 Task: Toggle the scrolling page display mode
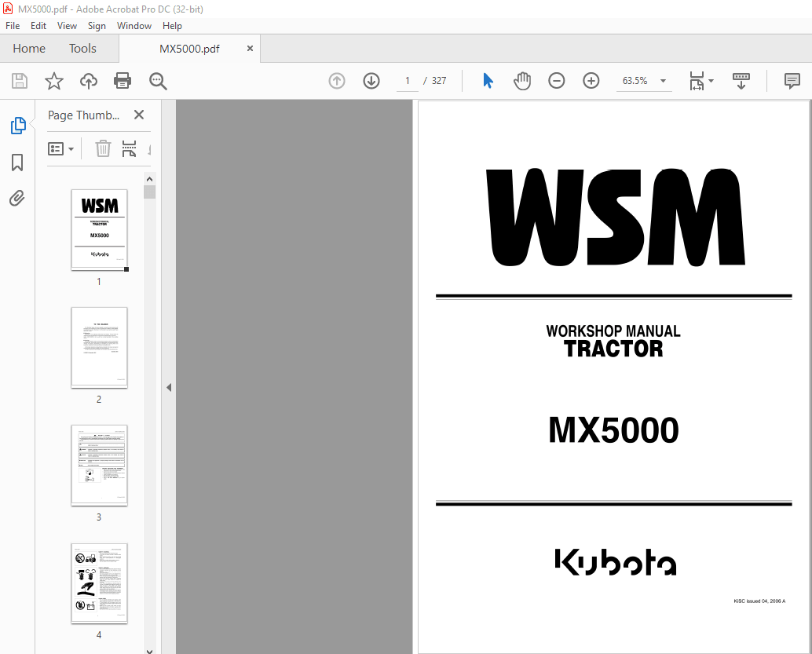[741, 80]
